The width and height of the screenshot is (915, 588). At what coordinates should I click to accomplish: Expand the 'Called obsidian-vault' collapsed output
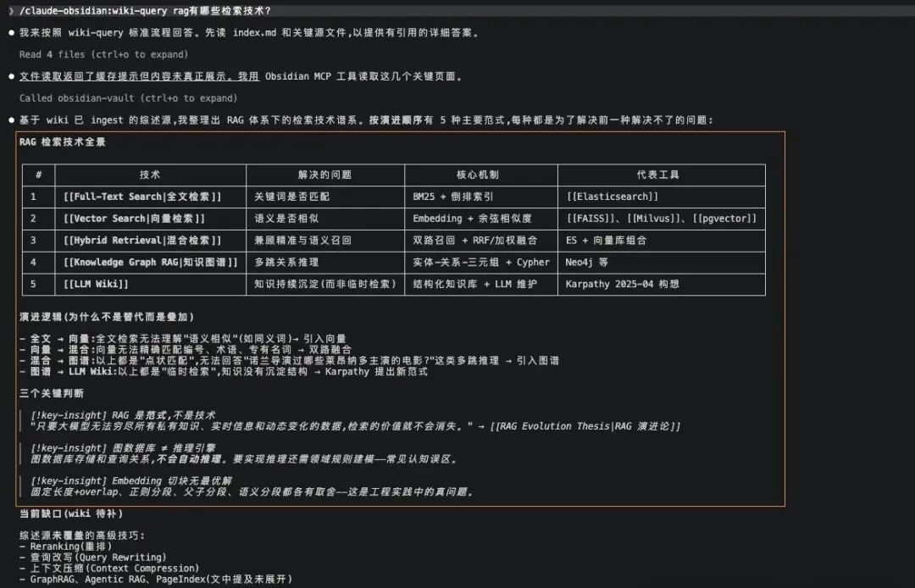[x=129, y=98]
